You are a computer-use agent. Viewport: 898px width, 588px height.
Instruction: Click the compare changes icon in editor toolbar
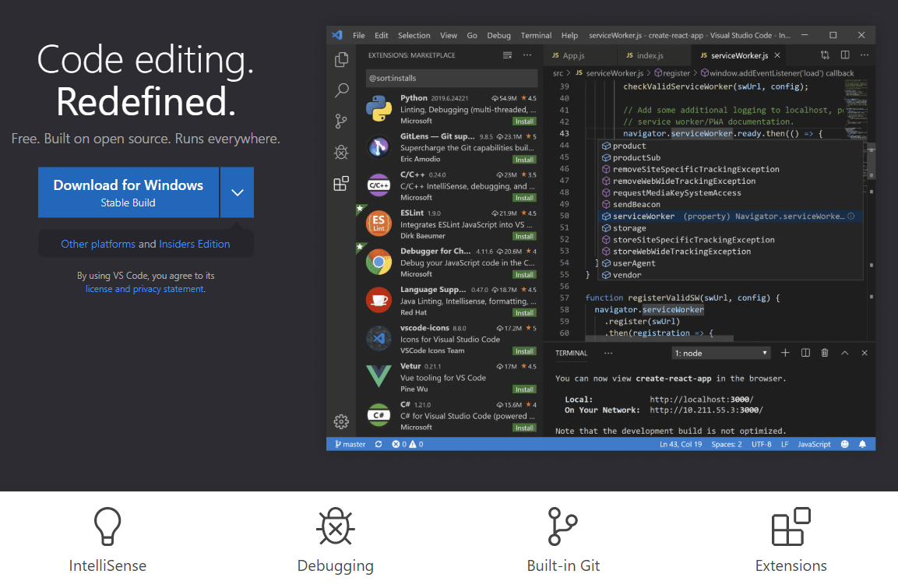tap(825, 55)
